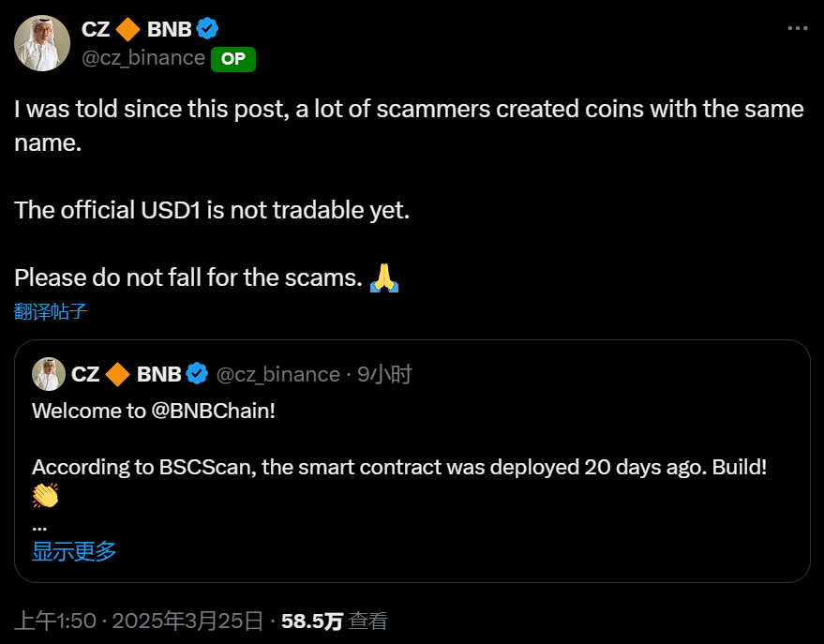Click the 9小时 timestamp in the quoted post

pyautogui.click(x=384, y=375)
